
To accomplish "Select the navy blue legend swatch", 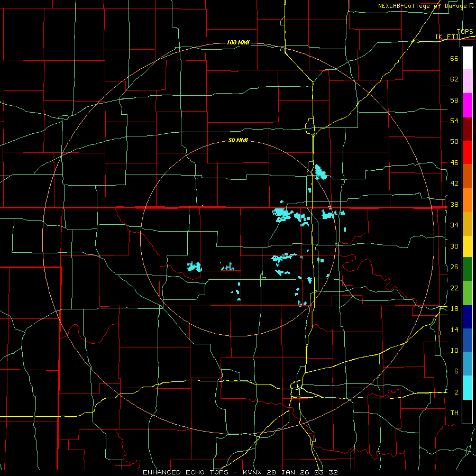I will tap(467, 317).
